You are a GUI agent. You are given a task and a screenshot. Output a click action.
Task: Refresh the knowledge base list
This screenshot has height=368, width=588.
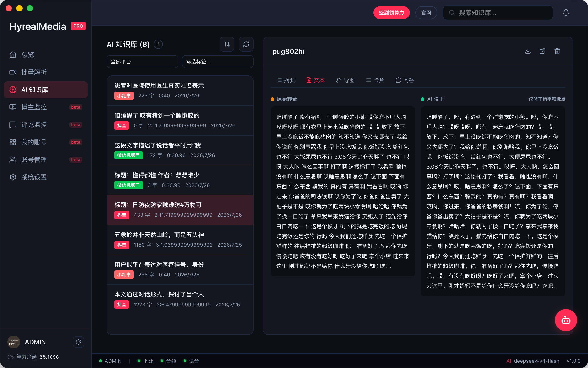point(246,44)
